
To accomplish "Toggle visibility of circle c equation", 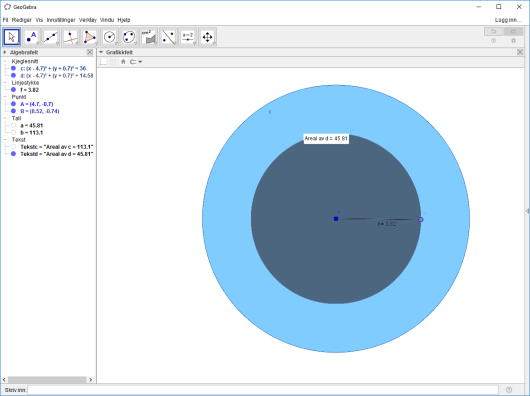I will [13, 68].
